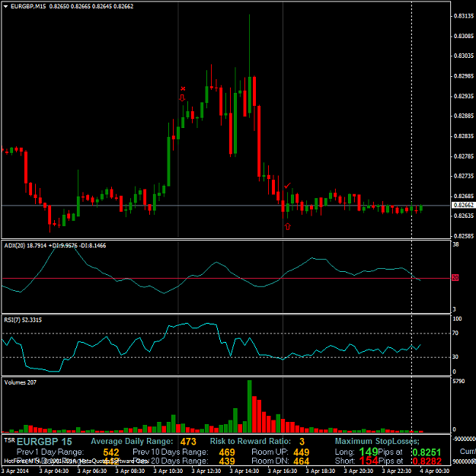The height and width of the screenshot is (476, 476).
Task: Click the Short stop price 0.8282
Action: pyautogui.click(x=426, y=461)
